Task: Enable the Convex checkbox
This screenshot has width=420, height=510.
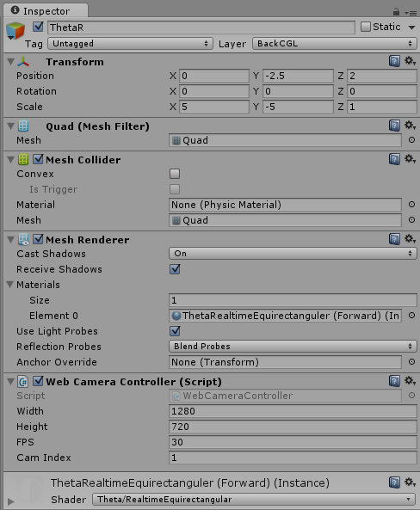Action: pos(175,174)
